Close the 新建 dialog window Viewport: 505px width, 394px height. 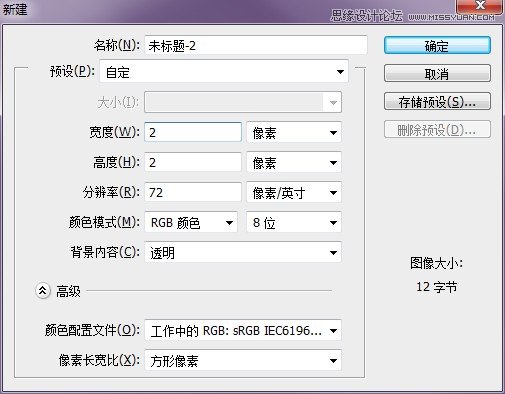pyautogui.click(x=480, y=6)
